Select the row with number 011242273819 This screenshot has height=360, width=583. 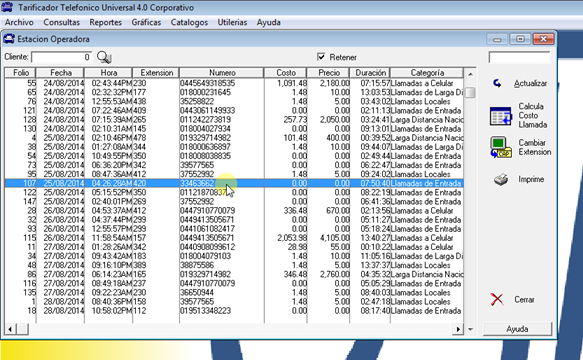(x=234, y=119)
